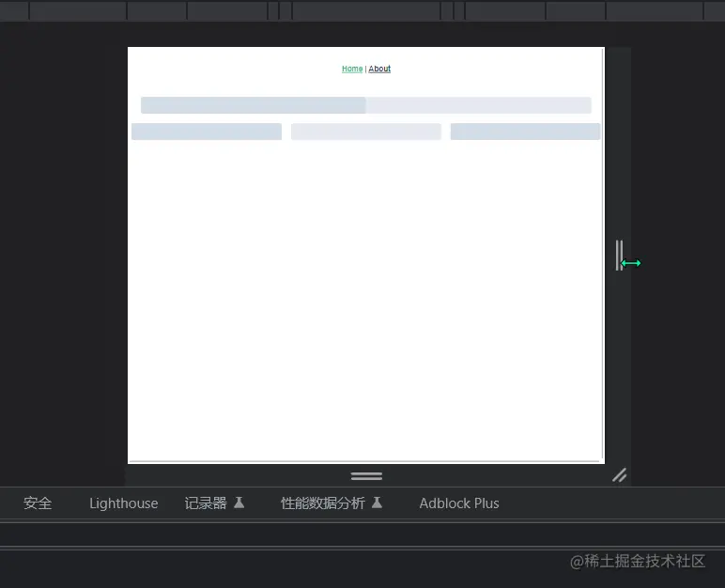Click the right-edge viewport resize handle
Viewport: 725px width, 588px height.
[x=619, y=255]
